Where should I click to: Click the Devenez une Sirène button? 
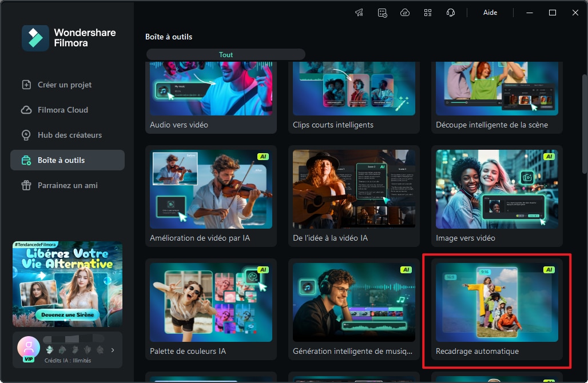pos(67,315)
